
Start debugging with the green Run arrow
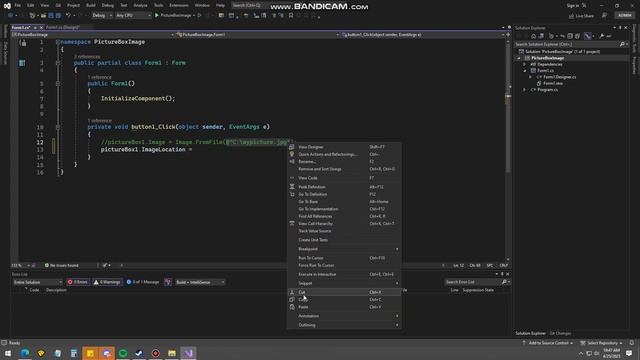tap(157, 16)
